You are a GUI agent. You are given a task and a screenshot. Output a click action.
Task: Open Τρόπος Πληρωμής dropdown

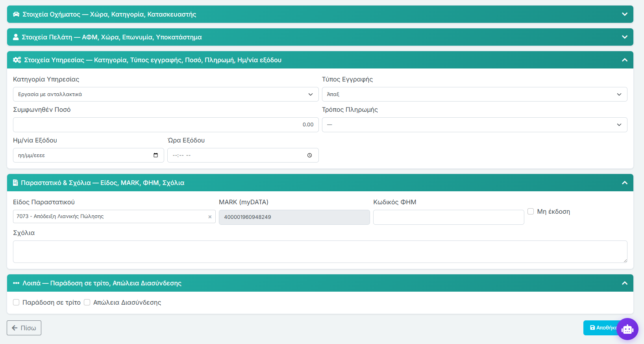click(x=474, y=125)
